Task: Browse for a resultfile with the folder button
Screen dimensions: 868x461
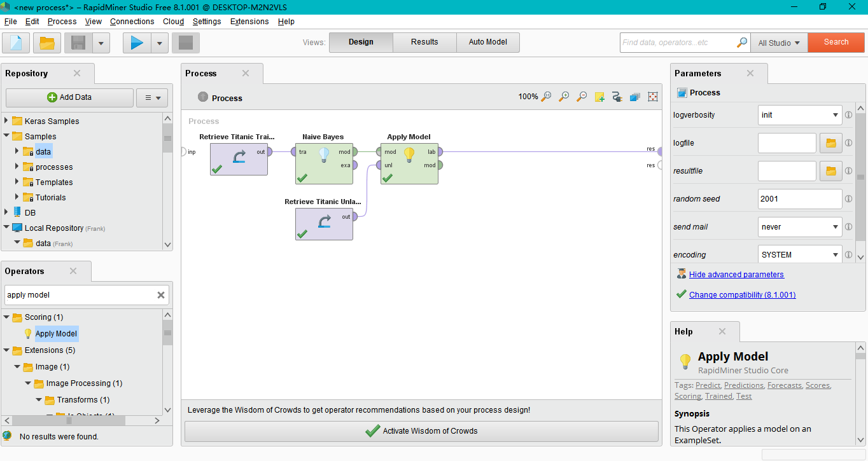Action: 830,171
